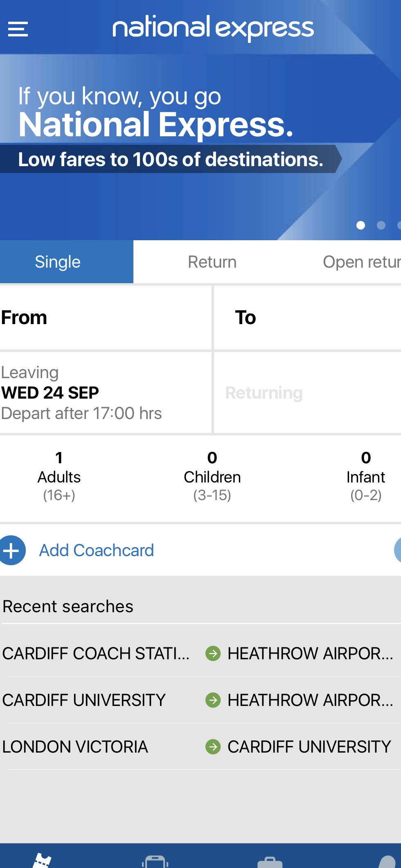Open the To destination selector
The width and height of the screenshot is (401, 868).
[307, 318]
